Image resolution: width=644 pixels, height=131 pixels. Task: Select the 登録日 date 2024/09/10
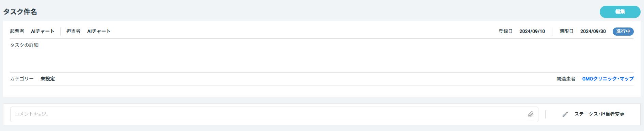click(x=532, y=31)
